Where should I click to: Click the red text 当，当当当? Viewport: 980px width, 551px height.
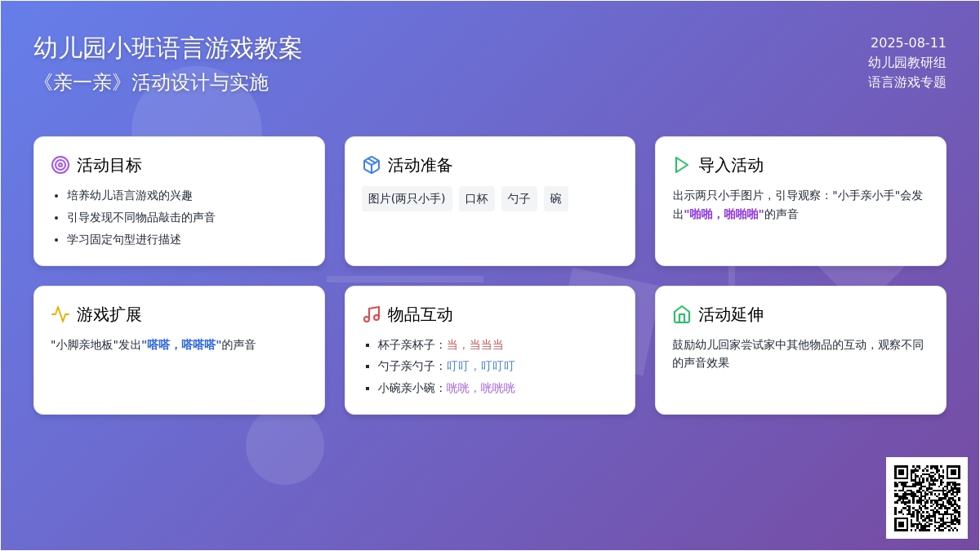474,344
